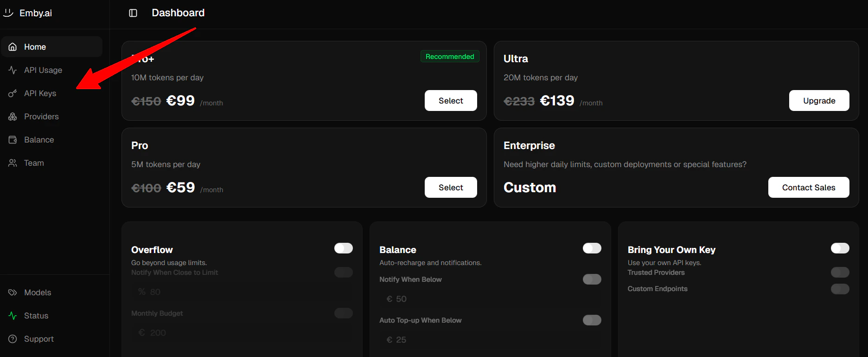Viewport: 868px width, 357px height.
Task: Click the Emby.ai logo icon
Action: (x=8, y=13)
